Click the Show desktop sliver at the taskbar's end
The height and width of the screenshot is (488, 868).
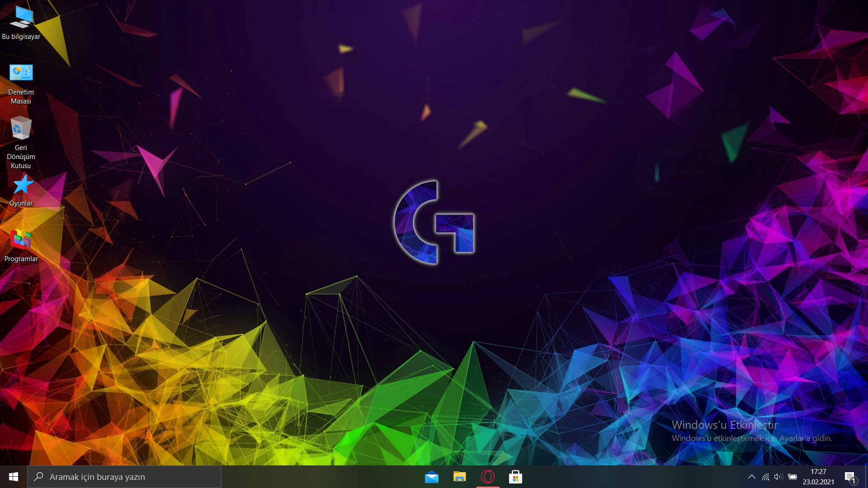[x=866, y=477]
